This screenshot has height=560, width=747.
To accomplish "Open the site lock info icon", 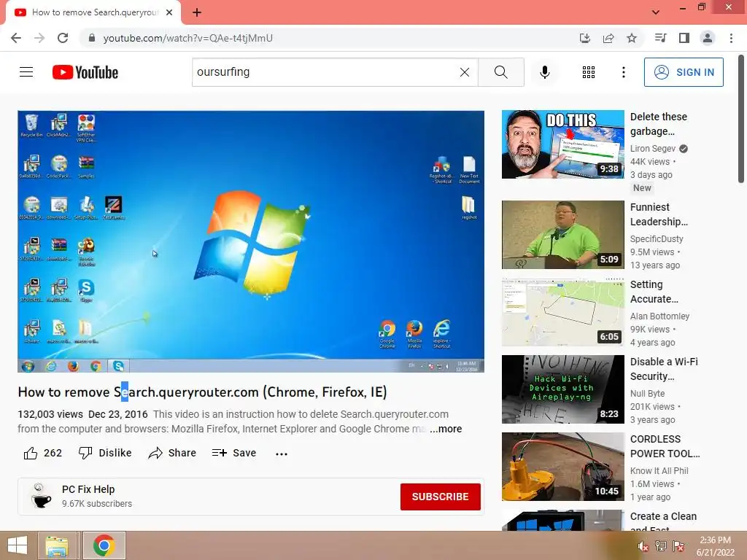I will (92, 38).
